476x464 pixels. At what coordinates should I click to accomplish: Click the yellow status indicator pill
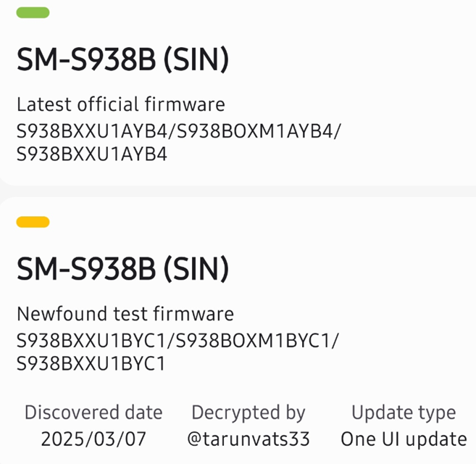pos(33,222)
